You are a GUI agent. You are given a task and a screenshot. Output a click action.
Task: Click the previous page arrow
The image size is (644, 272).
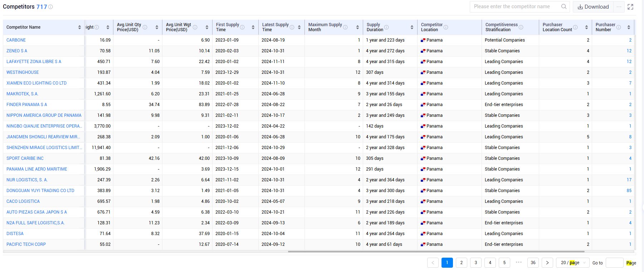click(x=433, y=263)
